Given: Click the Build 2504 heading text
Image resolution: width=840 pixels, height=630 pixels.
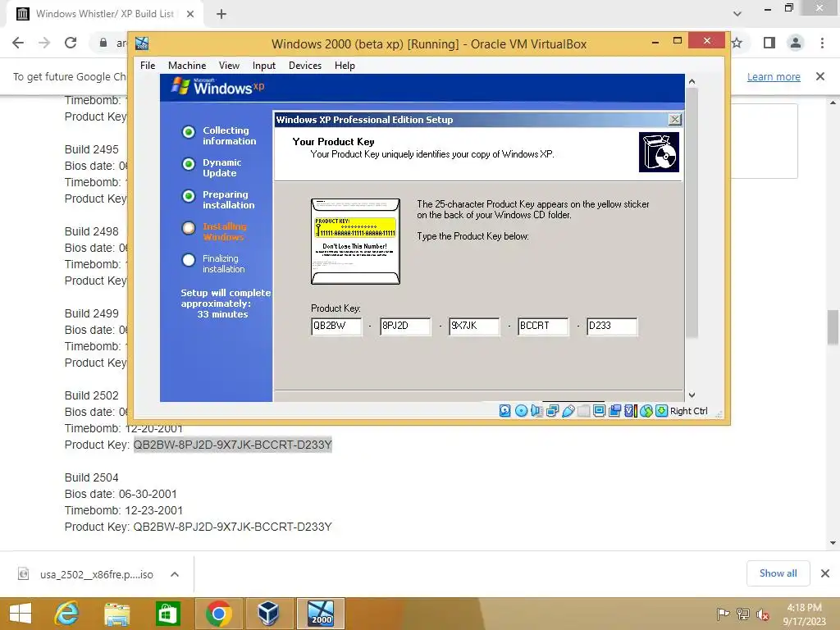Looking at the screenshot, I should pos(92,477).
